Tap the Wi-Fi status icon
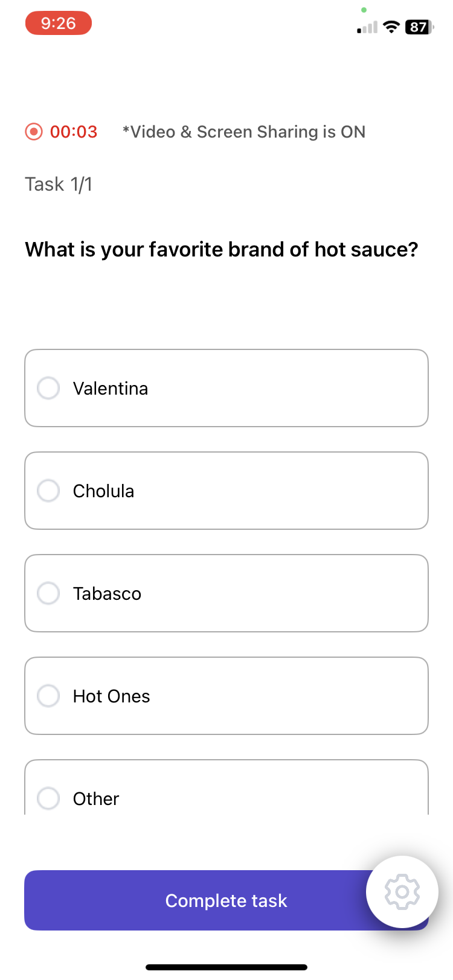 391,27
